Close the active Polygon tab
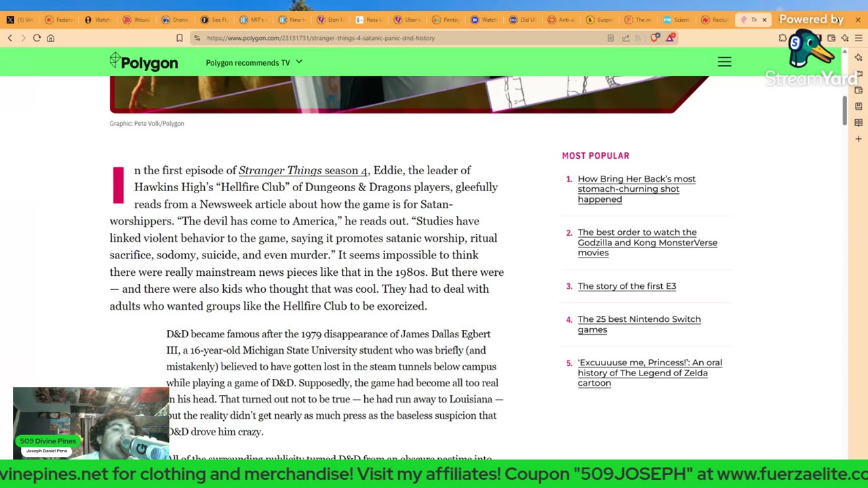 [764, 20]
